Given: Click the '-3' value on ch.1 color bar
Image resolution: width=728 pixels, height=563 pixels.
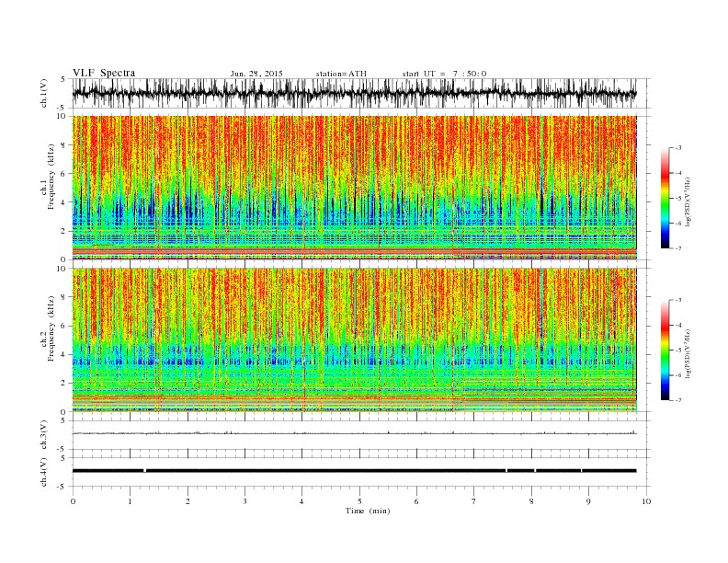Looking at the screenshot, I should coord(677,148).
